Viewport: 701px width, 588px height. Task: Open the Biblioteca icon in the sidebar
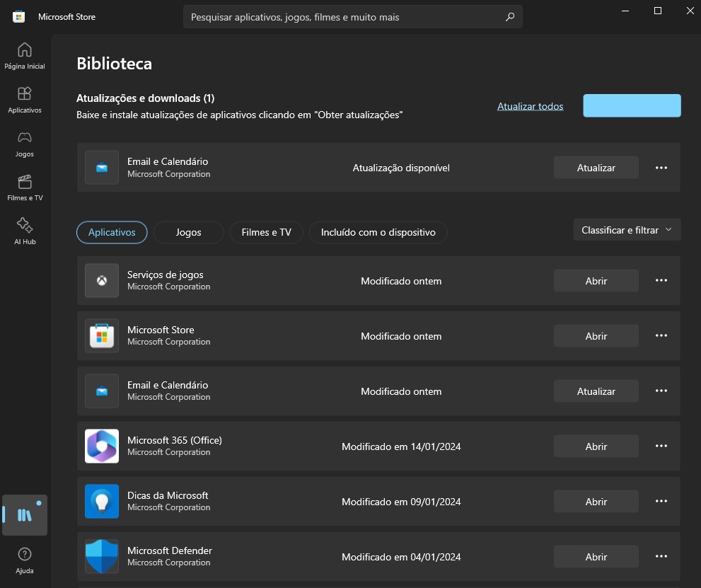point(25,515)
